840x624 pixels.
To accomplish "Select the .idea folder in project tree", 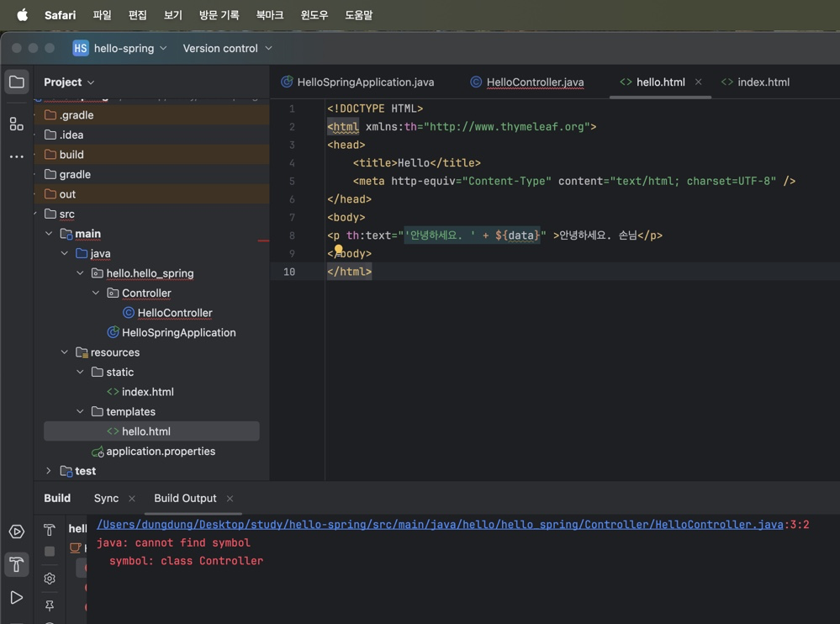I will [x=151, y=135].
